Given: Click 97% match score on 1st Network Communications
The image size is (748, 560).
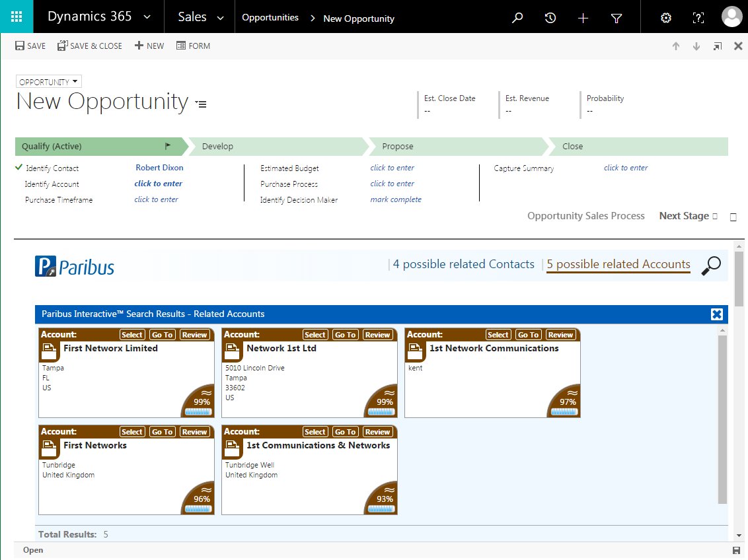Looking at the screenshot, I should click(x=566, y=402).
